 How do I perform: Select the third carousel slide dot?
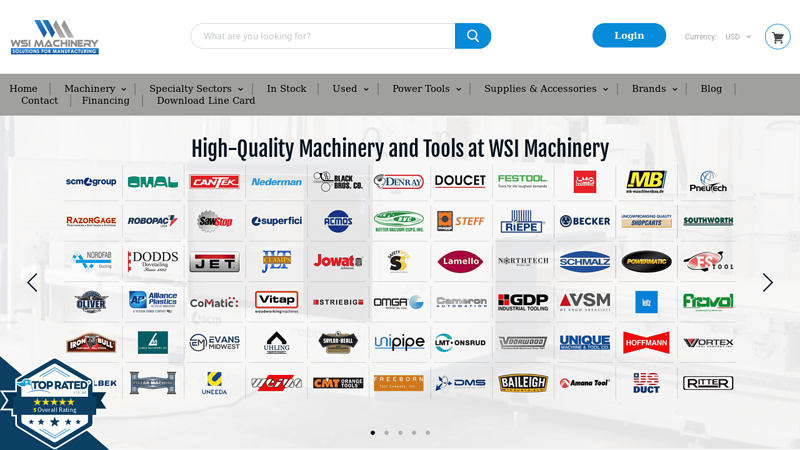tap(401, 433)
